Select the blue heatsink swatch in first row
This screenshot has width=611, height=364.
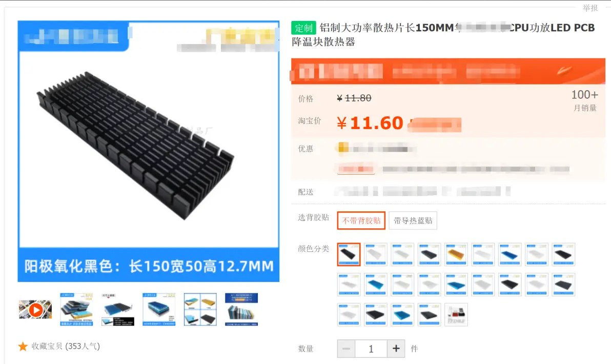(510, 254)
